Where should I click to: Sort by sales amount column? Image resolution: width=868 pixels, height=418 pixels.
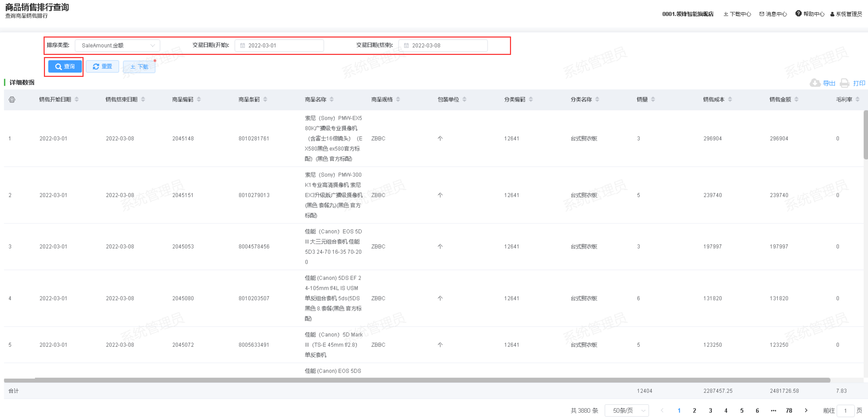tap(796, 100)
